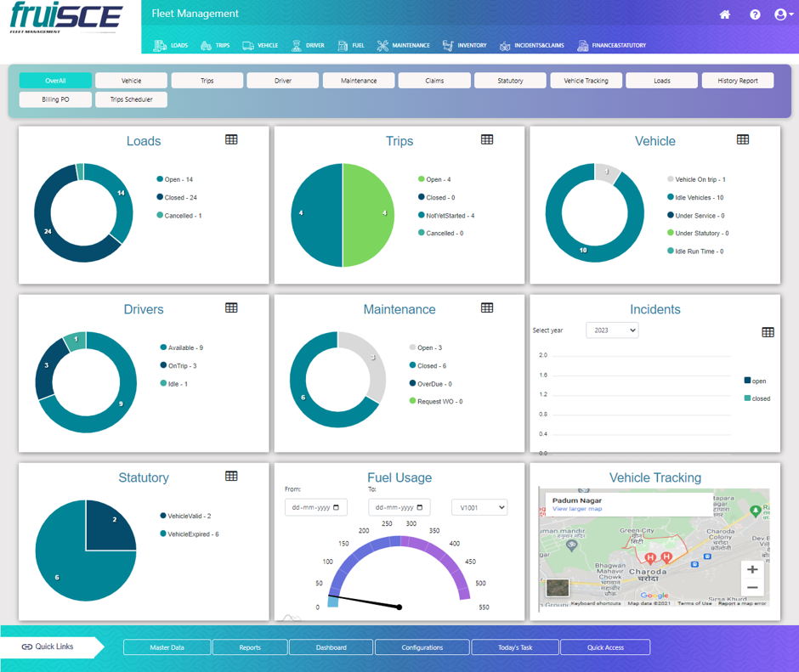
Task: Expand the V1001 vehicle dropdown
Action: (479, 507)
